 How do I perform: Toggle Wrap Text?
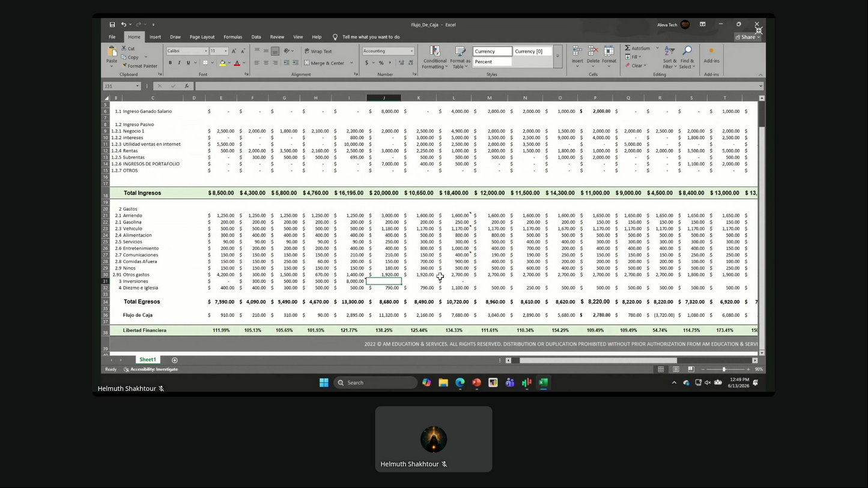[x=318, y=52]
